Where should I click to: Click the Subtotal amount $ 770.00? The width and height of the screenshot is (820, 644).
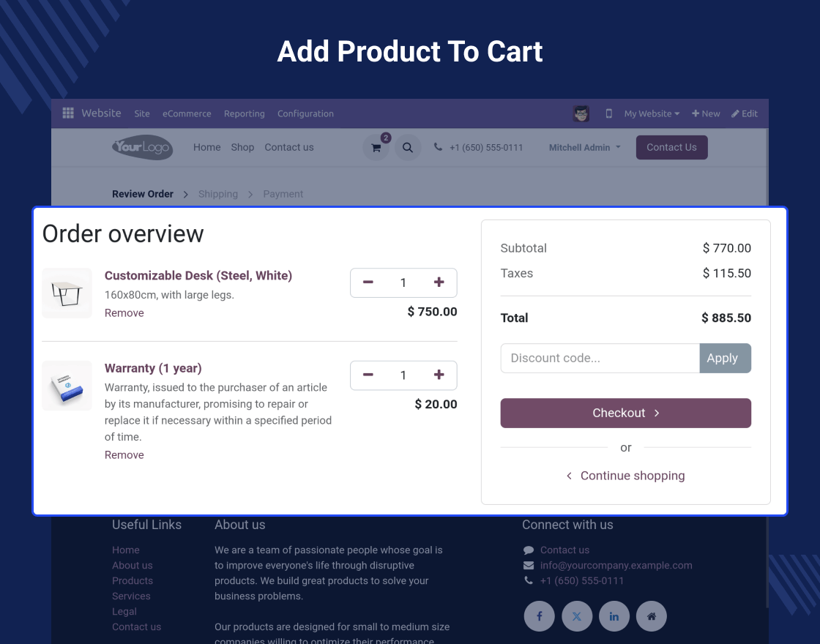(x=726, y=248)
